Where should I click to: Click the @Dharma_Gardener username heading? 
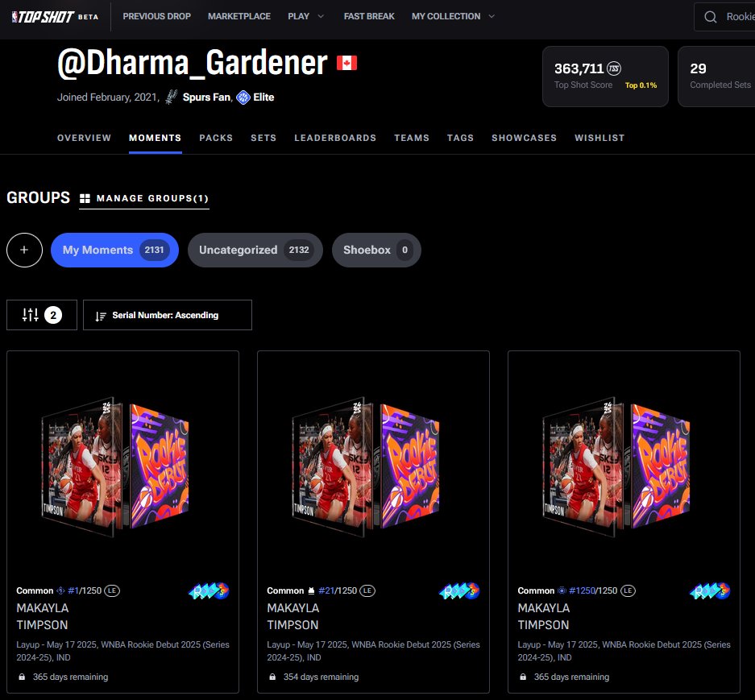pos(193,63)
